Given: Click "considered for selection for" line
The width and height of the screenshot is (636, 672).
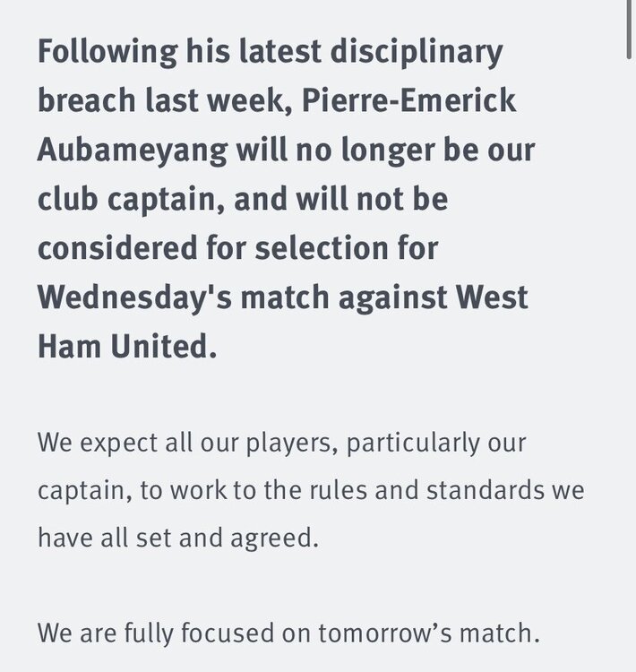Looking at the screenshot, I should (x=237, y=247).
